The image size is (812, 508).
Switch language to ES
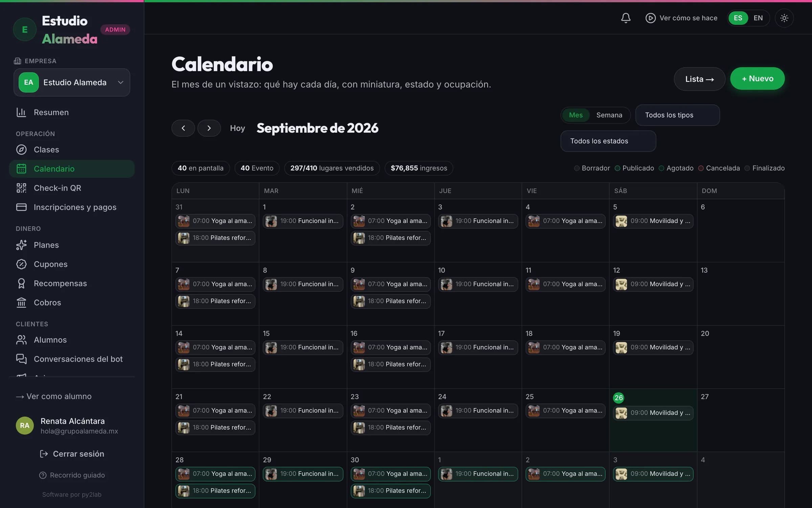[738, 18]
